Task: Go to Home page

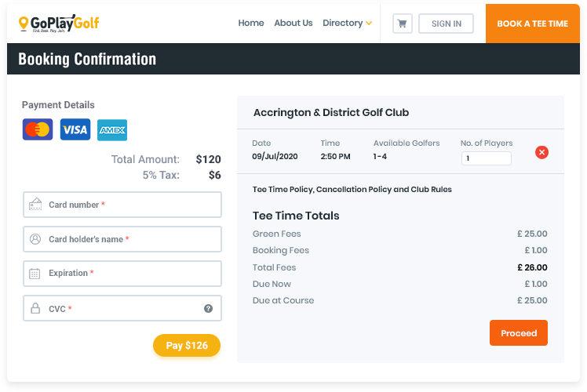Action: tap(251, 24)
